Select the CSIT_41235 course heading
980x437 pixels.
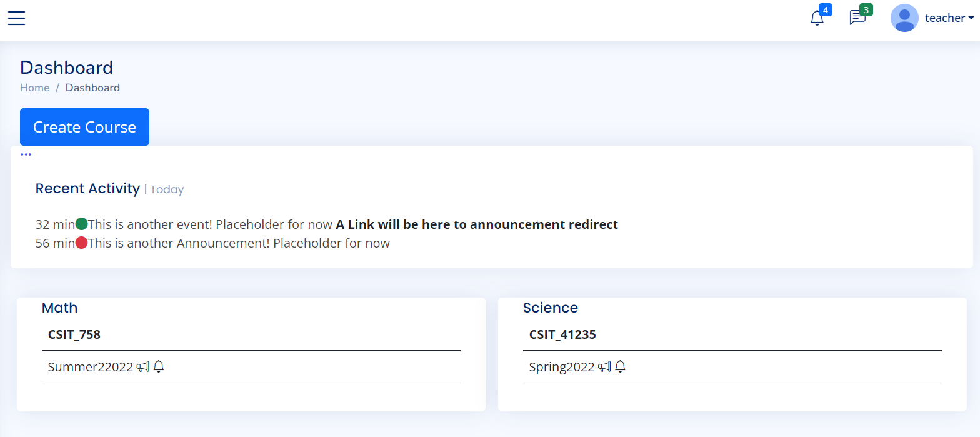(x=562, y=334)
